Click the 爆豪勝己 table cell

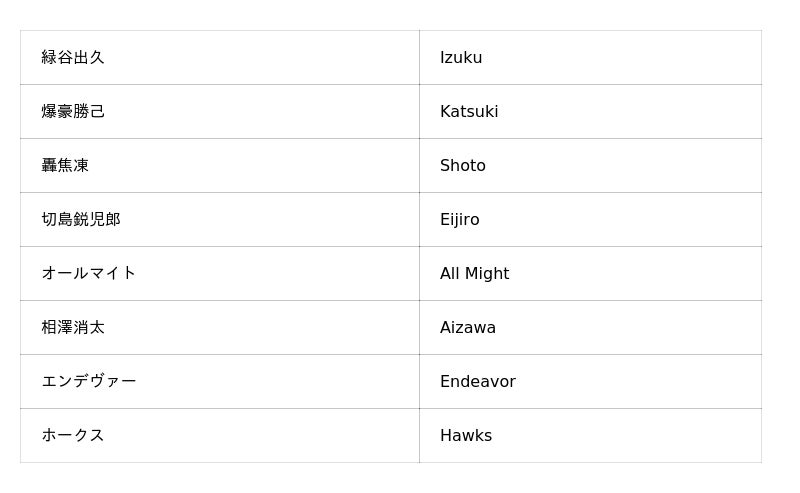click(x=73, y=112)
